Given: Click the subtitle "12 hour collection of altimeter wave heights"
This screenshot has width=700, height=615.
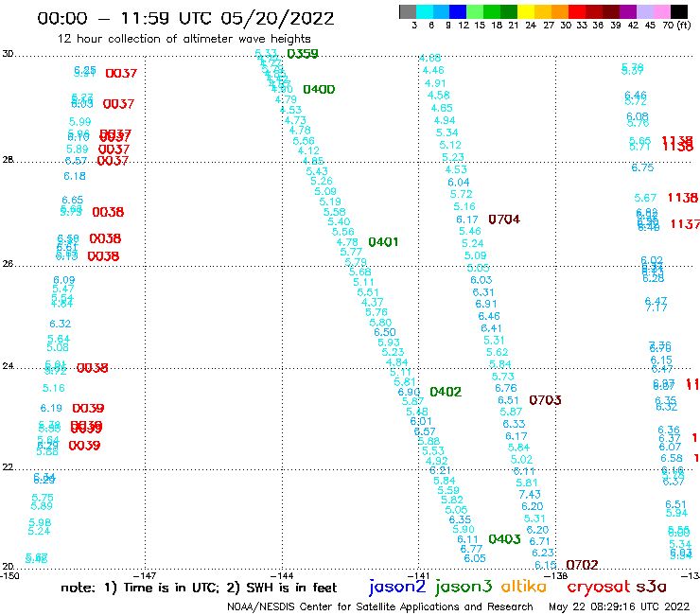Looking at the screenshot, I should pos(184,39).
